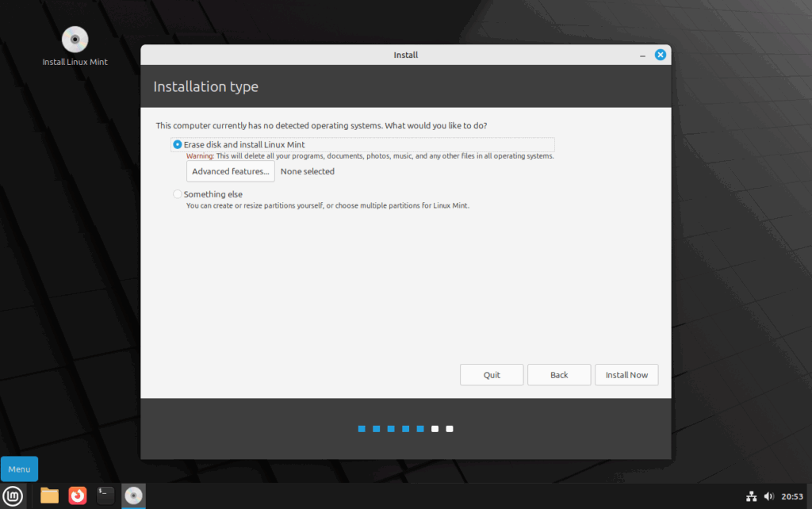The image size is (812, 509).
Task: Show the calendar from the 20:53 clock
Action: [x=792, y=496]
